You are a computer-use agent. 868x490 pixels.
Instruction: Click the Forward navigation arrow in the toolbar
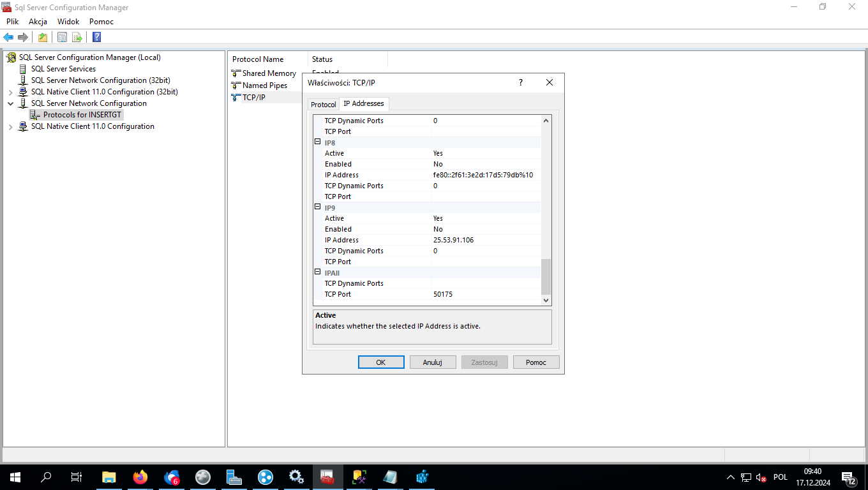point(23,36)
